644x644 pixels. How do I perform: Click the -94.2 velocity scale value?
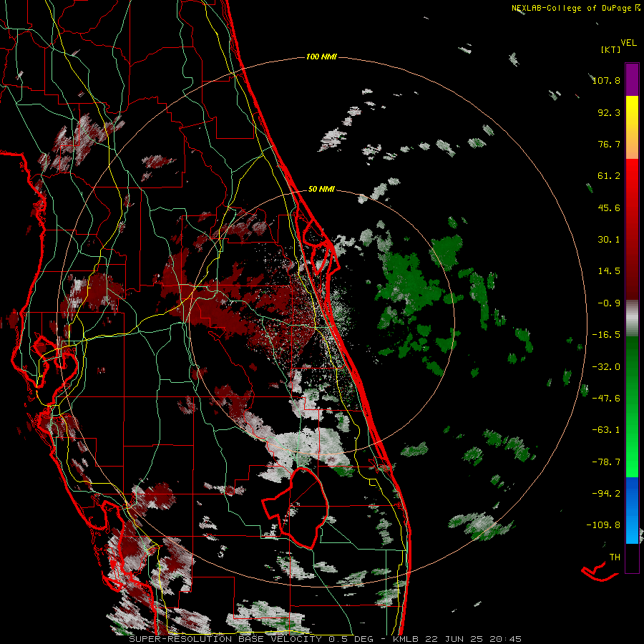[606, 494]
